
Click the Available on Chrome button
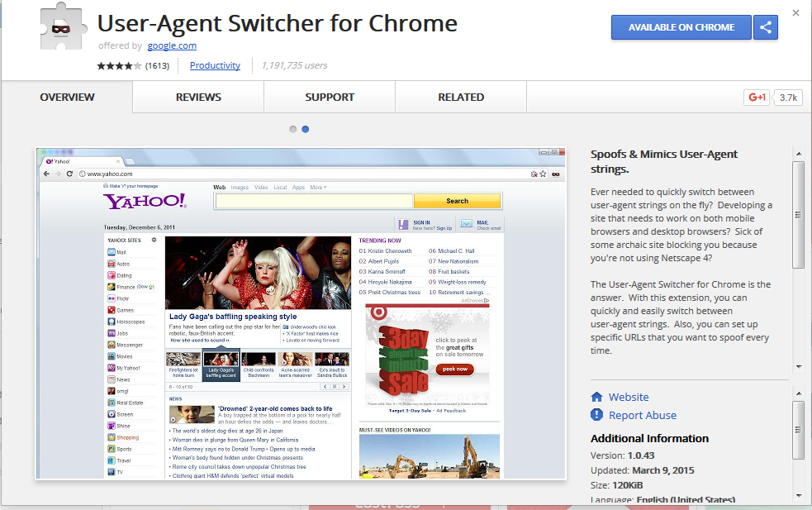tap(681, 27)
